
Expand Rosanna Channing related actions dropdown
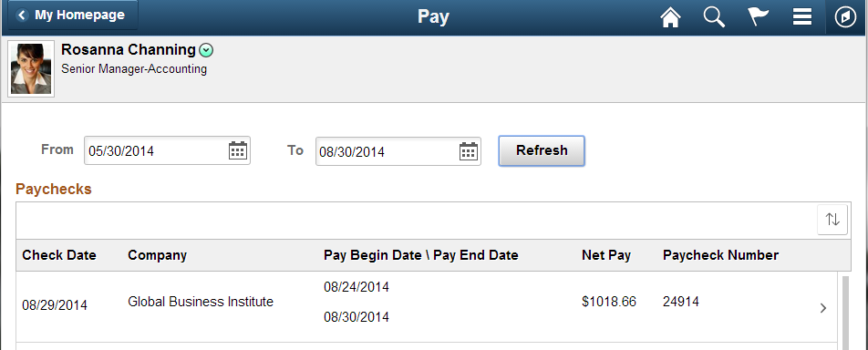(206, 50)
